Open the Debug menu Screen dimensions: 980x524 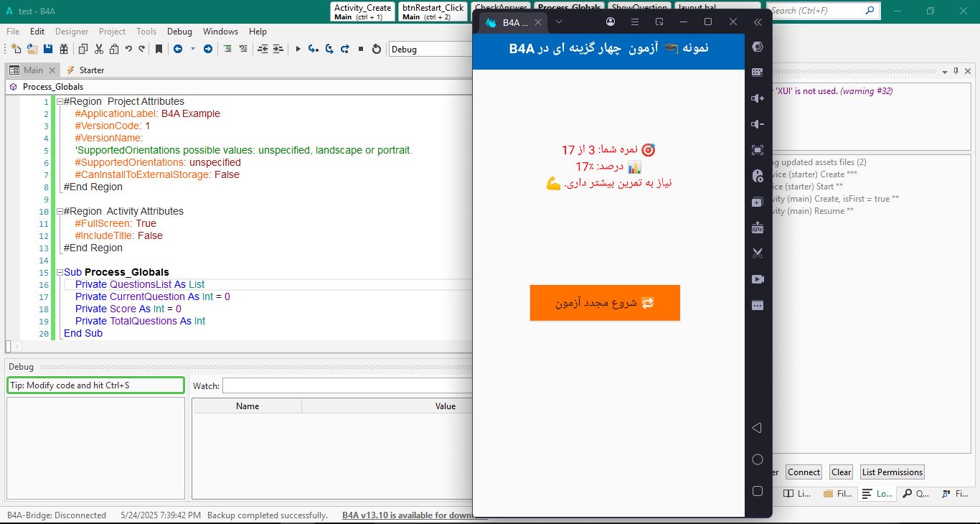click(x=179, y=32)
